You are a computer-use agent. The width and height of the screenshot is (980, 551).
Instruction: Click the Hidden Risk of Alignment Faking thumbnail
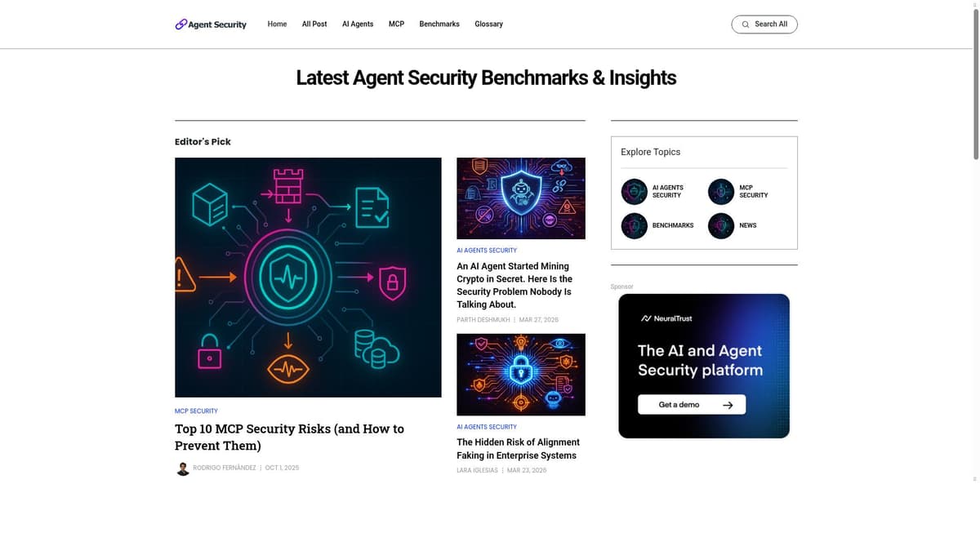point(520,375)
